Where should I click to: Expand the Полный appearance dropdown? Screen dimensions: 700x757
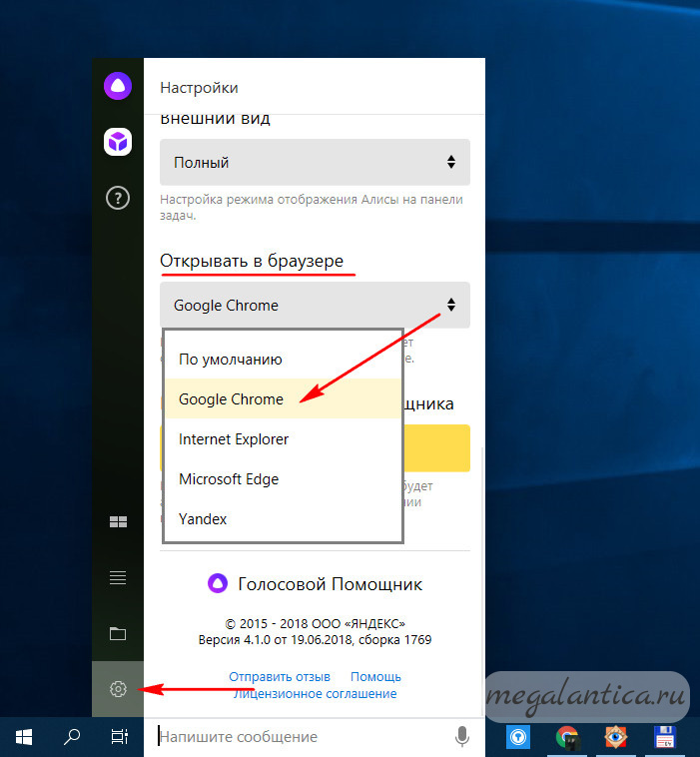coord(315,162)
